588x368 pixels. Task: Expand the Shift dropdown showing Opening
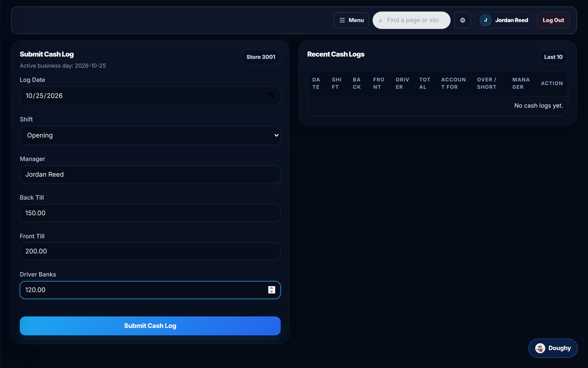(x=150, y=135)
